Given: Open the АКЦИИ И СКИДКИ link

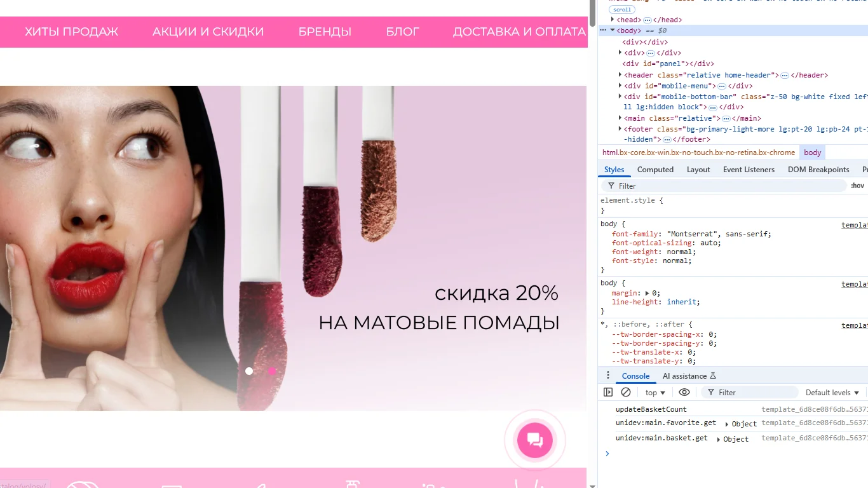Looking at the screenshot, I should [x=208, y=32].
